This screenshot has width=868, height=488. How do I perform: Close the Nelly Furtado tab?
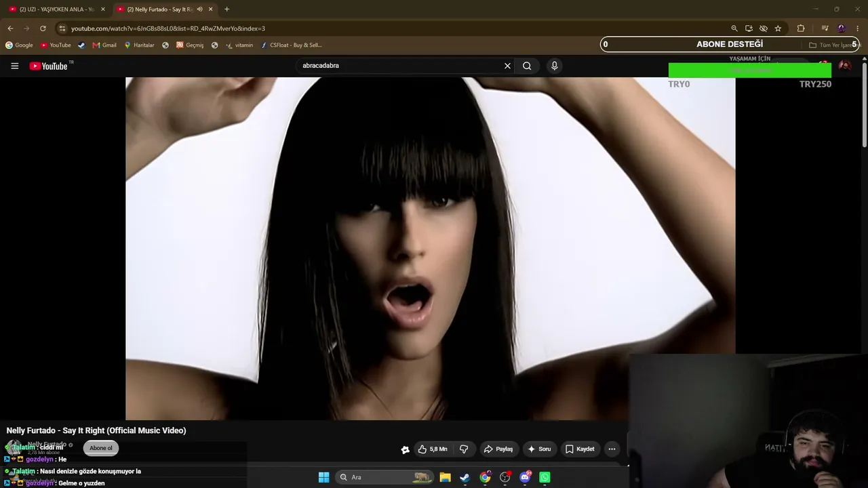pos(211,9)
